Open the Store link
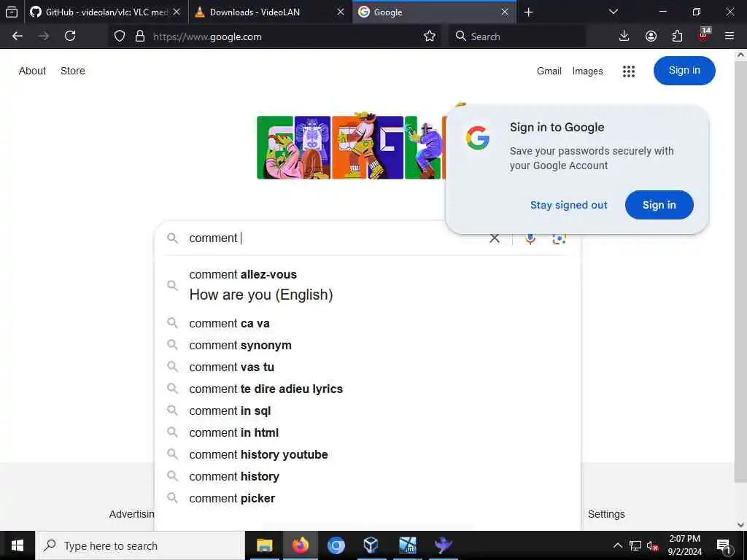The image size is (747, 560). click(x=73, y=71)
